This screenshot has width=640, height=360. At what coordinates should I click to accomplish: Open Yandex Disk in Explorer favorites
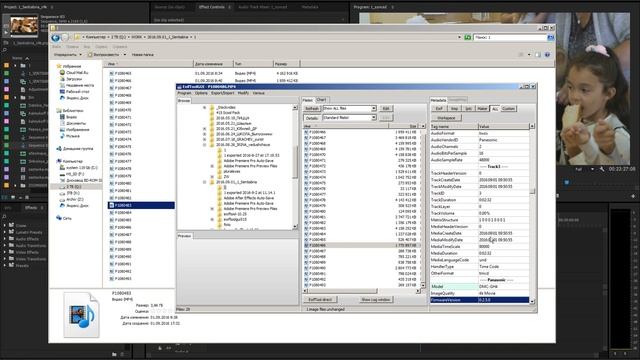click(x=74, y=98)
